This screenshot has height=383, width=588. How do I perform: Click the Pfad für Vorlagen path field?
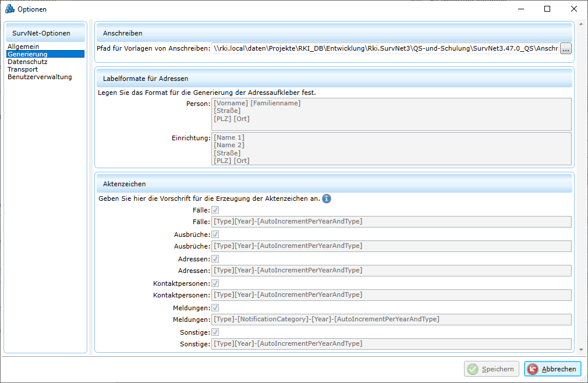coord(384,49)
